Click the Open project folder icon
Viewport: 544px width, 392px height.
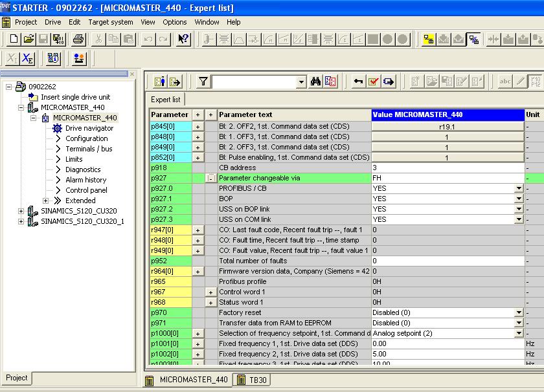coord(28,39)
